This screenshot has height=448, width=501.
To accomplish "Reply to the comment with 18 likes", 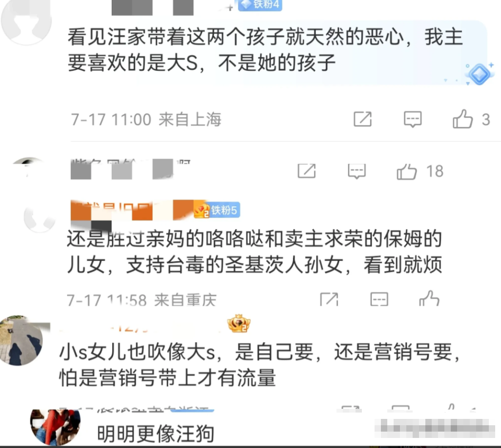I will 357,171.
